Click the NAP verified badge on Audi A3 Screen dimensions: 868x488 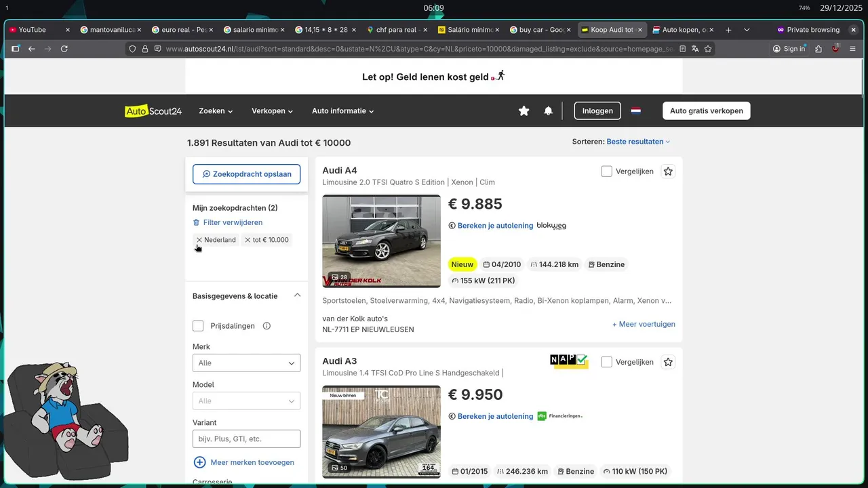[569, 361]
